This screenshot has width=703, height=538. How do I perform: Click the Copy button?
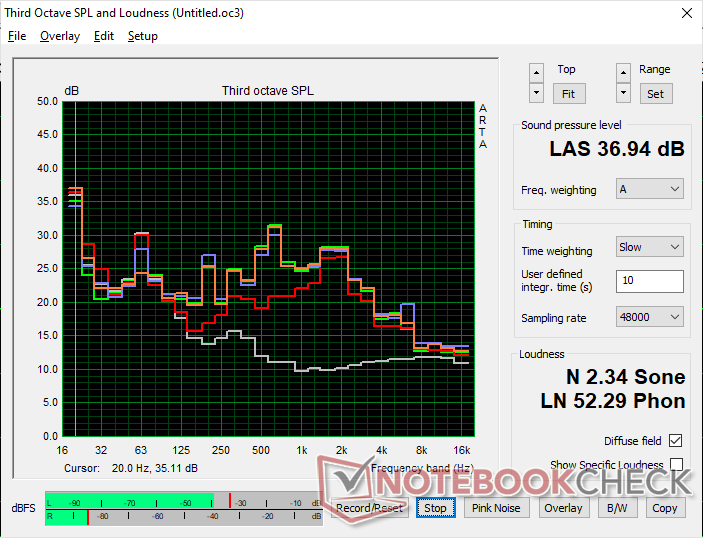665,508
